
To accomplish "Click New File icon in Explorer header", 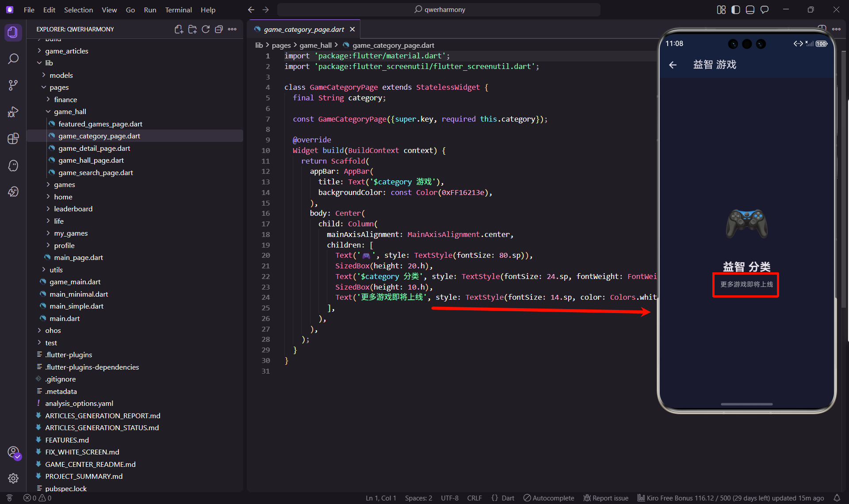I will tap(179, 29).
